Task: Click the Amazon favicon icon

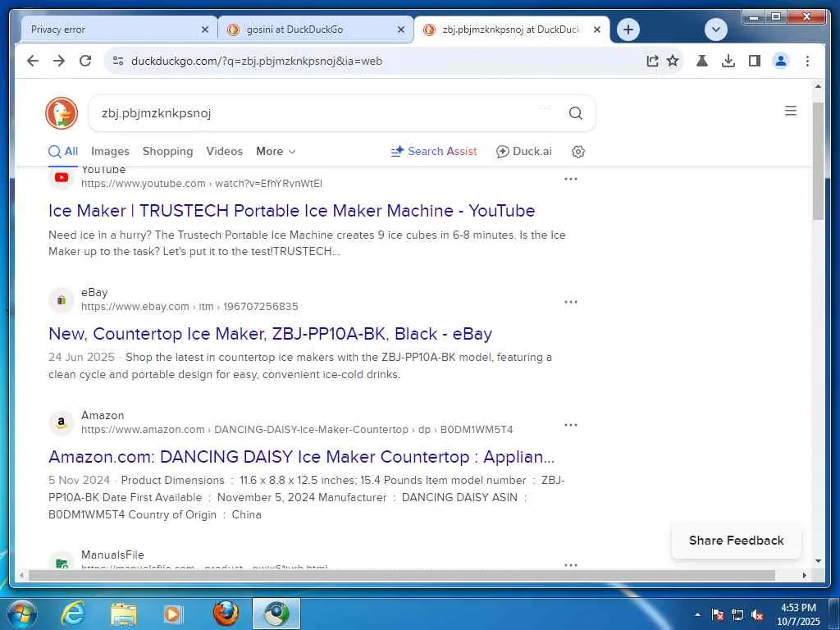Action: tap(62, 422)
